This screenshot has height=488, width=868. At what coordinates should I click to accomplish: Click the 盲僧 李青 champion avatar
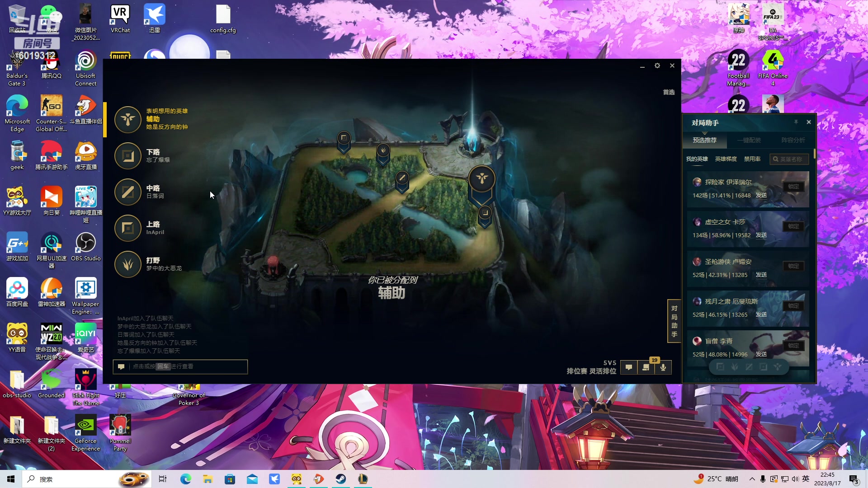697,341
